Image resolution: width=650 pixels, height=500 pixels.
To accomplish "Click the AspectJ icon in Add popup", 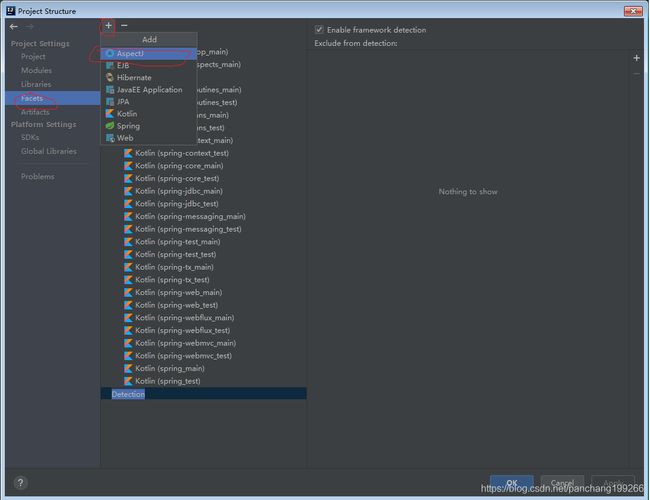I will [109, 53].
